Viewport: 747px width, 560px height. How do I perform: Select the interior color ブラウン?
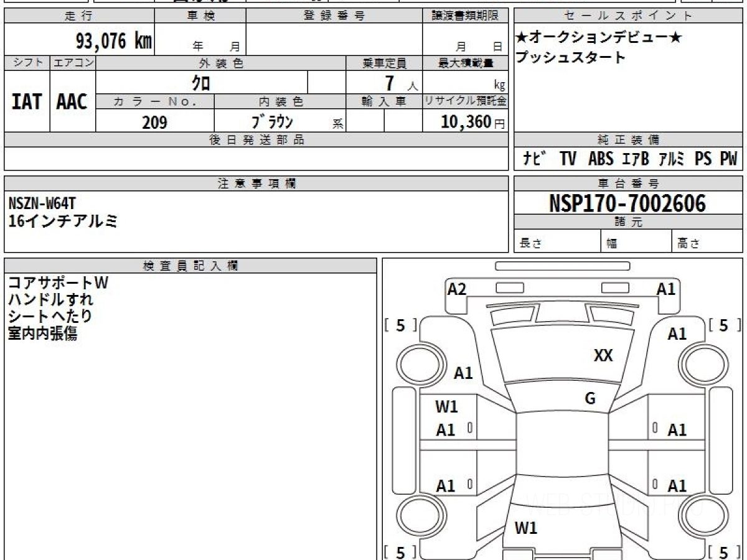(272, 121)
